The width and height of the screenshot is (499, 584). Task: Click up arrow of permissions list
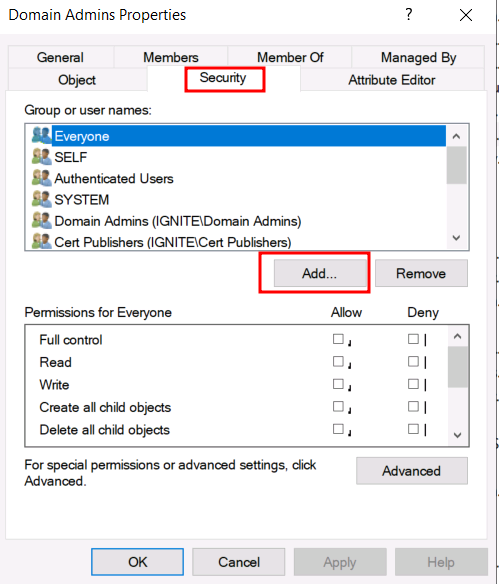(458, 337)
